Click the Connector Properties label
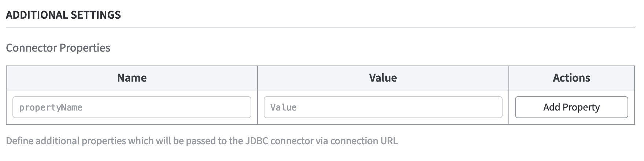This screenshot has height=161, width=644. click(x=58, y=48)
